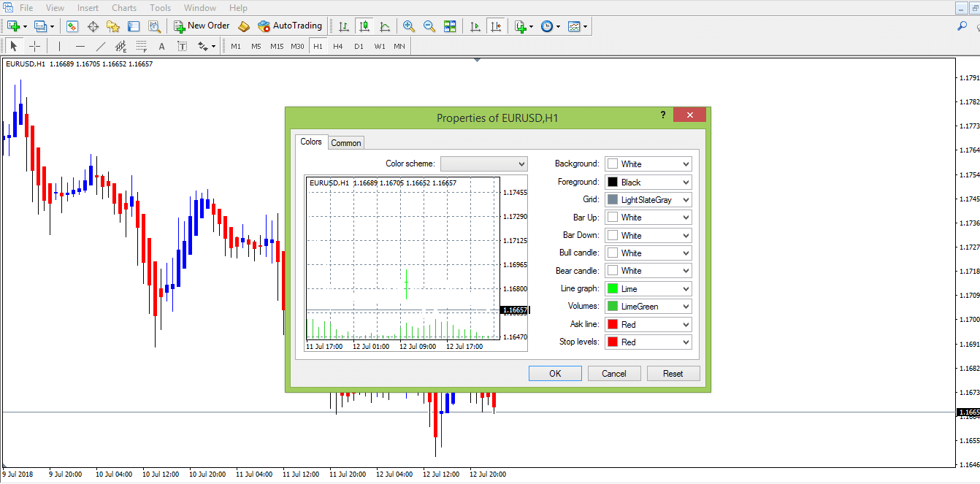Toggle the Data Window crosshair icon

tap(93, 26)
